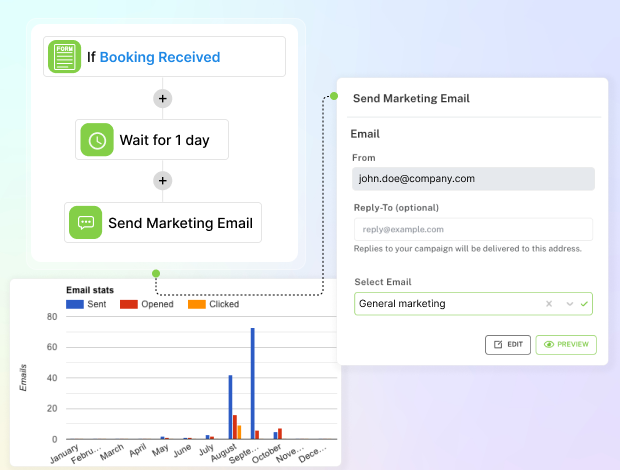
Task: Select the Wait for 1 day step
Action: coord(152,140)
